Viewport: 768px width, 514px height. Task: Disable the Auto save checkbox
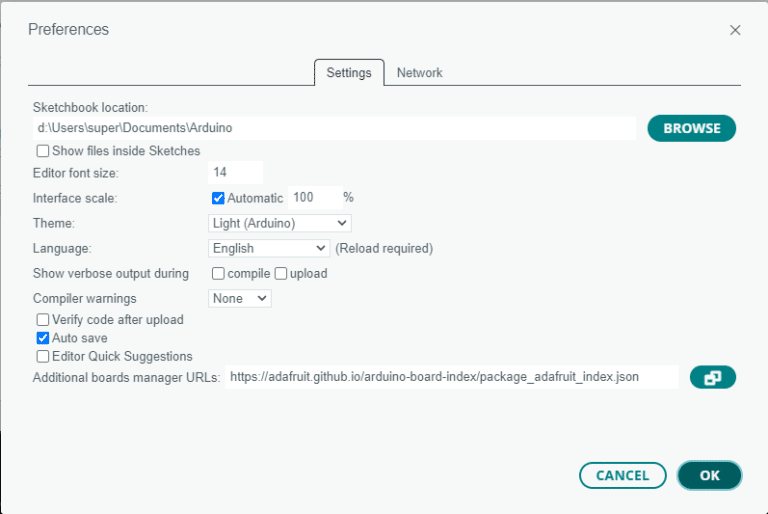[43, 338]
